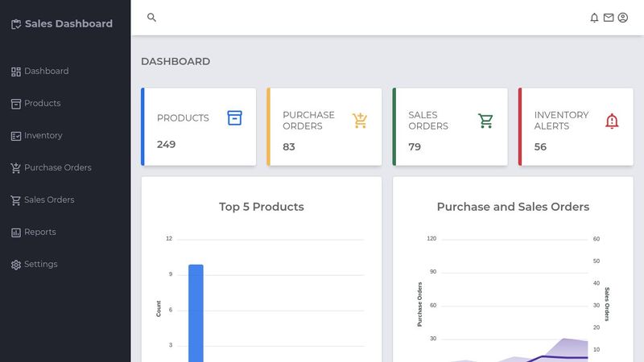644x362 pixels.
Task: Click the Purchase Orders yellow cart icon
Action: coord(360,121)
